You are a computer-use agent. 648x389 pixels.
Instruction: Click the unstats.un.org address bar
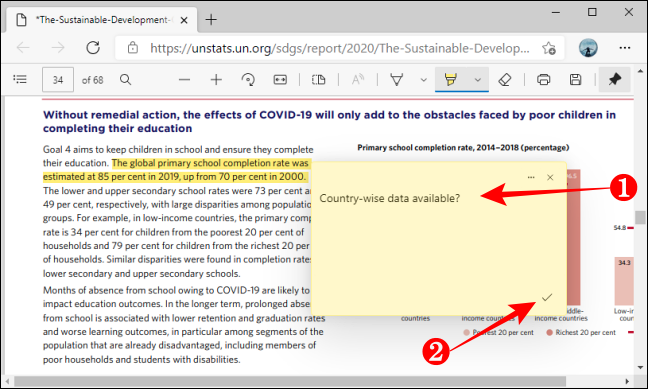pyautogui.click(x=339, y=48)
